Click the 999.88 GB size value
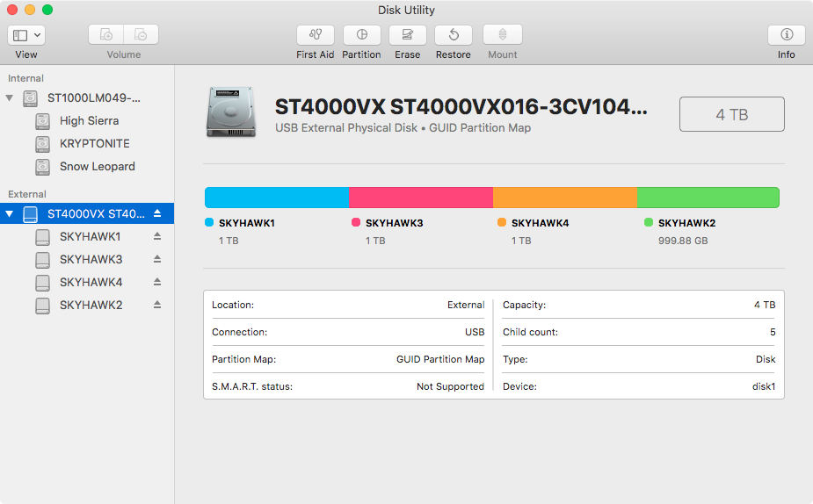This screenshot has height=504, width=813. click(683, 241)
